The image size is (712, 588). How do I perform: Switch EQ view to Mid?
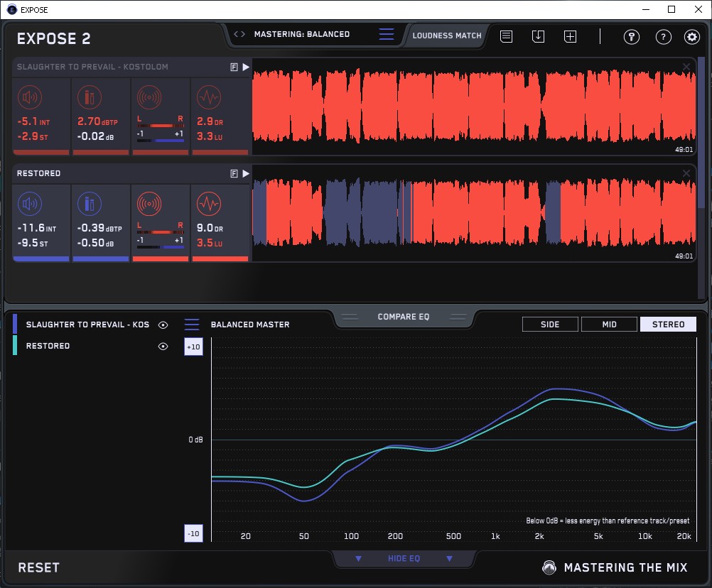609,325
